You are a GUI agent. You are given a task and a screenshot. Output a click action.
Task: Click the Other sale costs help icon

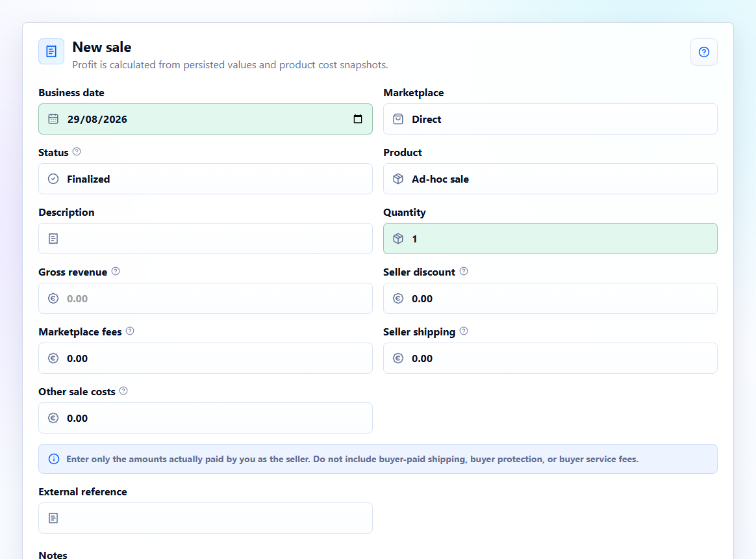[x=123, y=391]
